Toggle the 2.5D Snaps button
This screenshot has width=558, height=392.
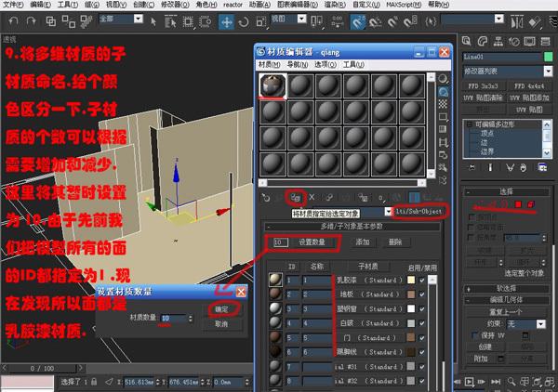click(x=357, y=22)
